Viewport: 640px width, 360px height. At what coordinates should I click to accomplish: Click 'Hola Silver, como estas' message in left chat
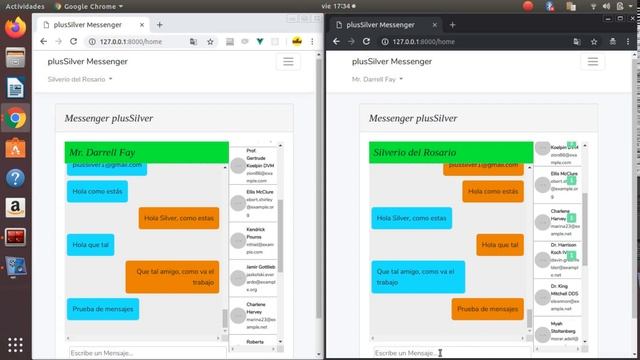(179, 218)
